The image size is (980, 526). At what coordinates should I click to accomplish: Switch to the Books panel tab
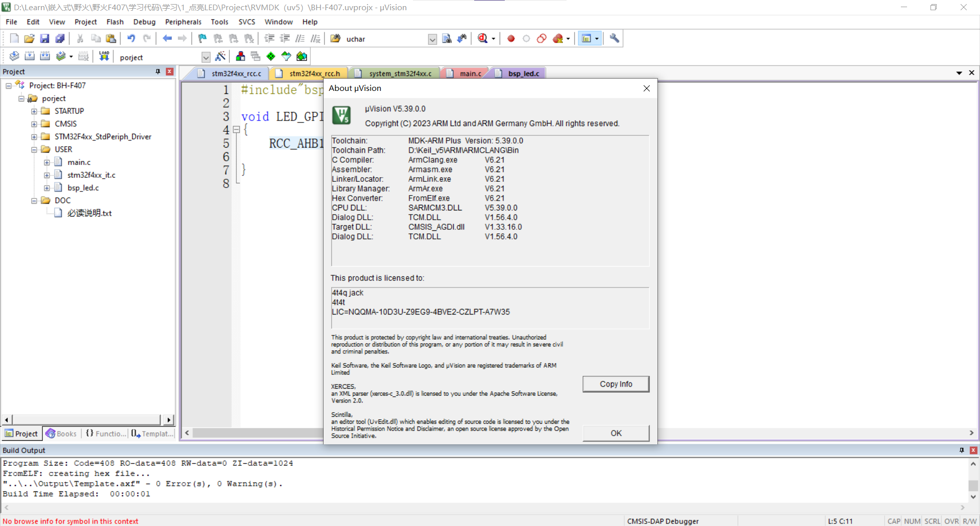[x=62, y=434]
